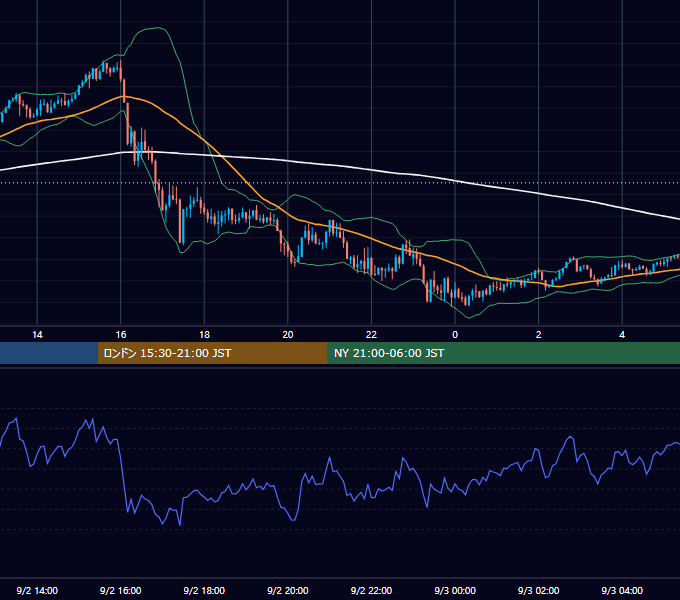The height and width of the screenshot is (600, 680).
Task: Click the ロンドン 15:30-21:00 JST session bar
Action: coord(212,353)
